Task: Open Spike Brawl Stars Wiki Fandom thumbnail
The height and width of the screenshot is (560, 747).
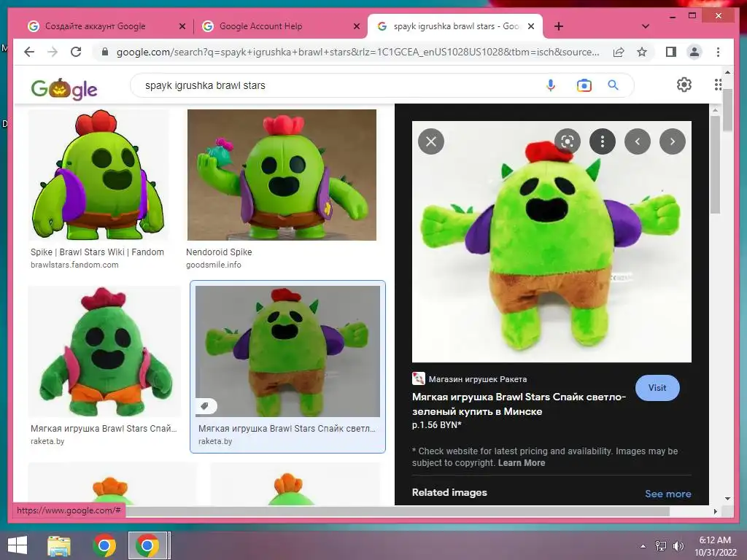Action: click(x=98, y=175)
